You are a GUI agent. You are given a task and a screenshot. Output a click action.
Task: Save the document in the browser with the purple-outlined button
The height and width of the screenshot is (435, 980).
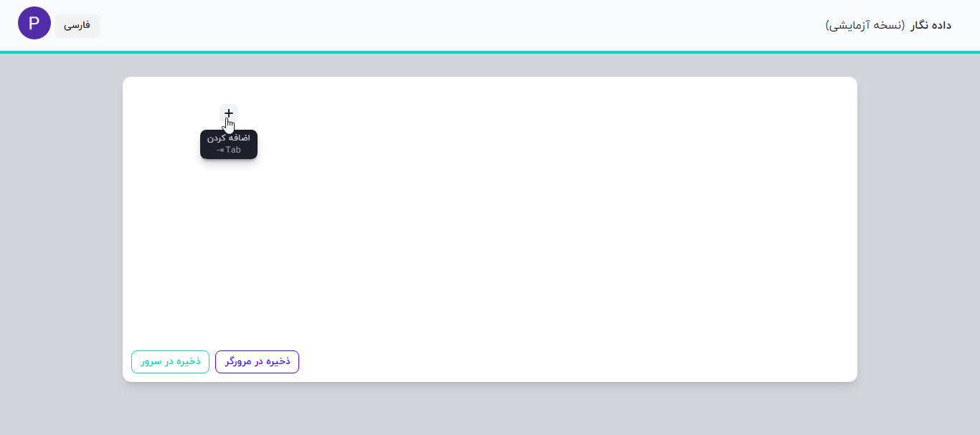point(257,362)
